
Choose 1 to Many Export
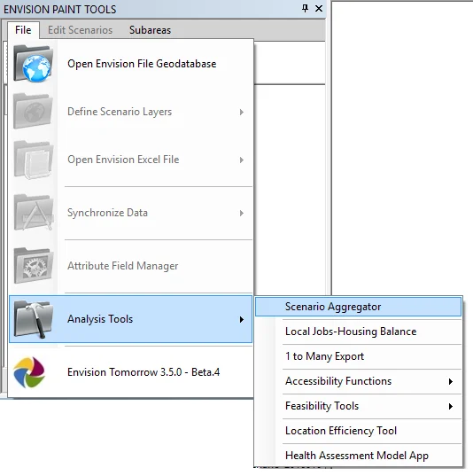(x=359, y=356)
